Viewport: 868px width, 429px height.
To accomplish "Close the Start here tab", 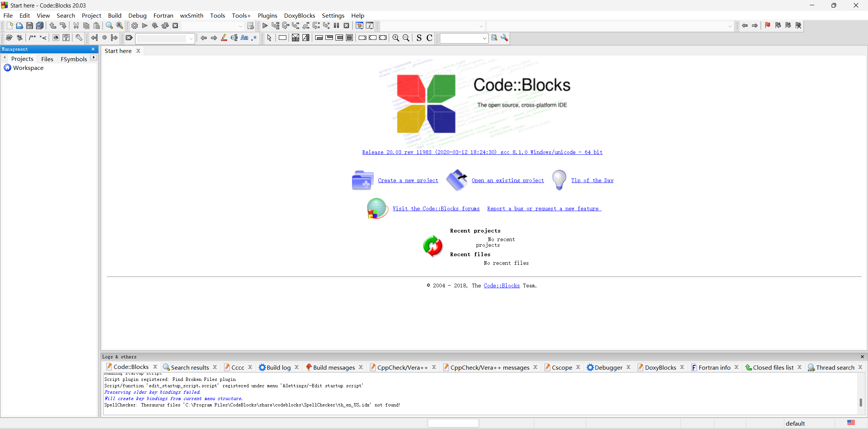I will 138,51.
